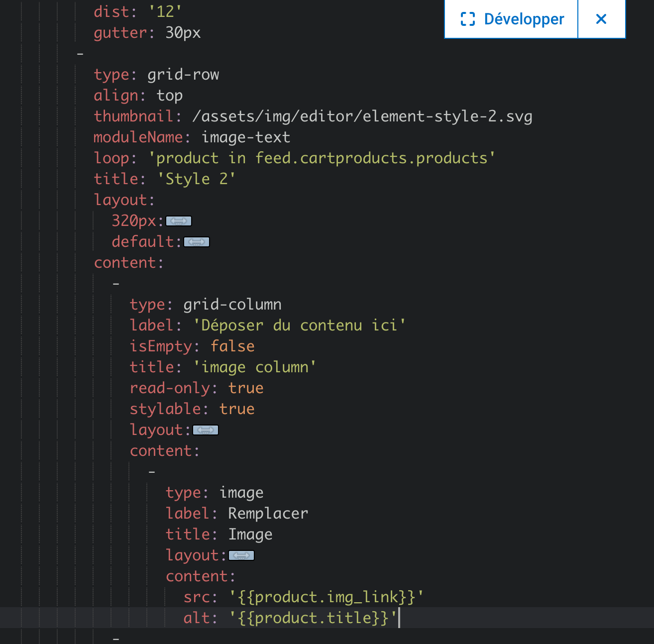Click the isEmpty value false
Screen dimensions: 654x644
click(232, 346)
